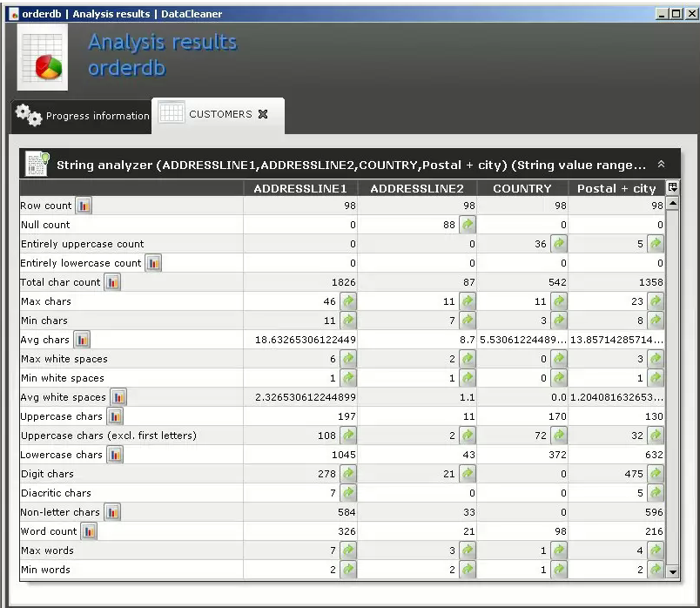Viewport: 700px width, 608px height.
Task: Collapse the String analyzer results panel
Action: (x=662, y=164)
